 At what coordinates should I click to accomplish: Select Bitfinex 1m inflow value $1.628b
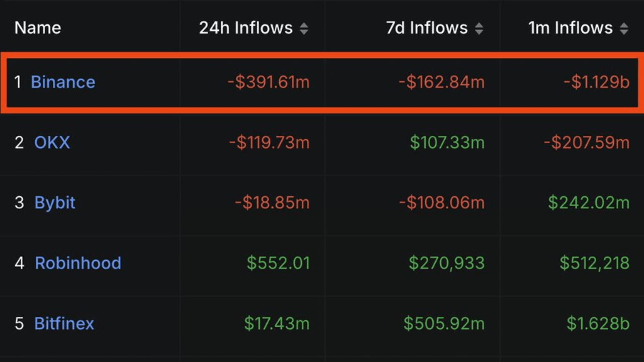coord(598,323)
